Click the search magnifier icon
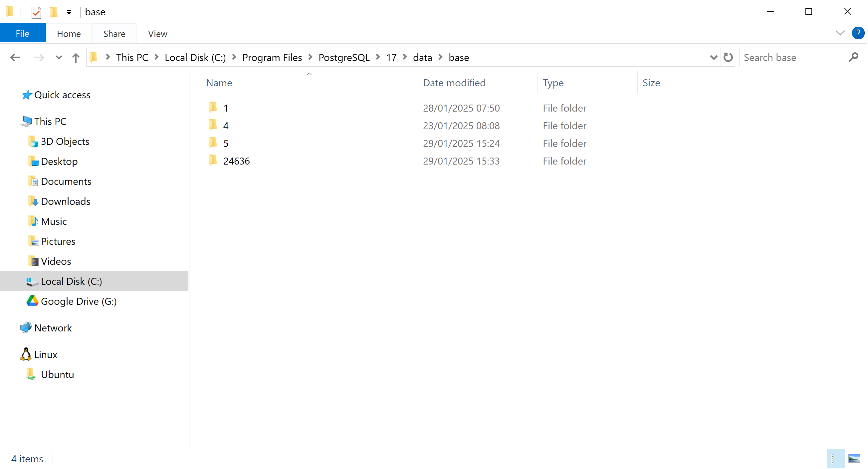 [853, 58]
